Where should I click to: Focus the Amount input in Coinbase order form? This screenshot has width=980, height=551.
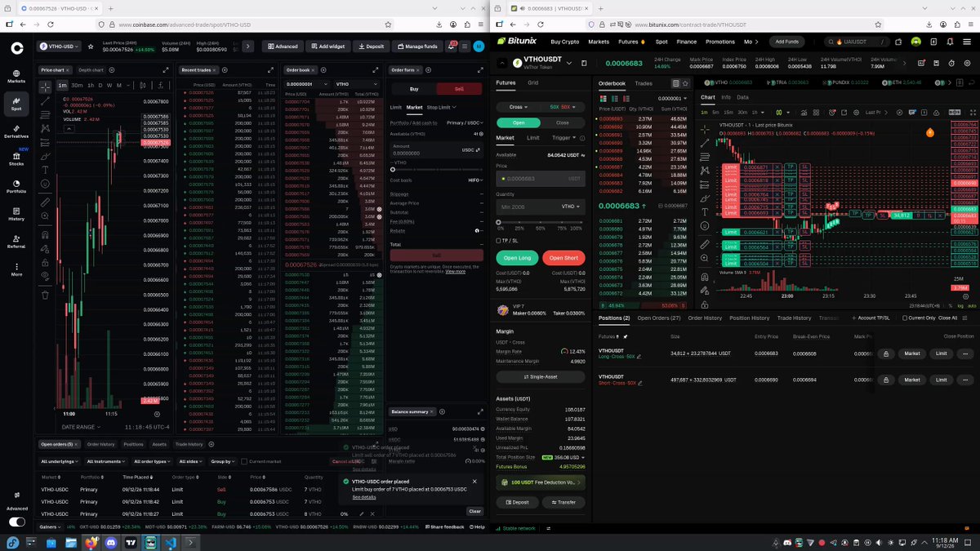(437, 151)
